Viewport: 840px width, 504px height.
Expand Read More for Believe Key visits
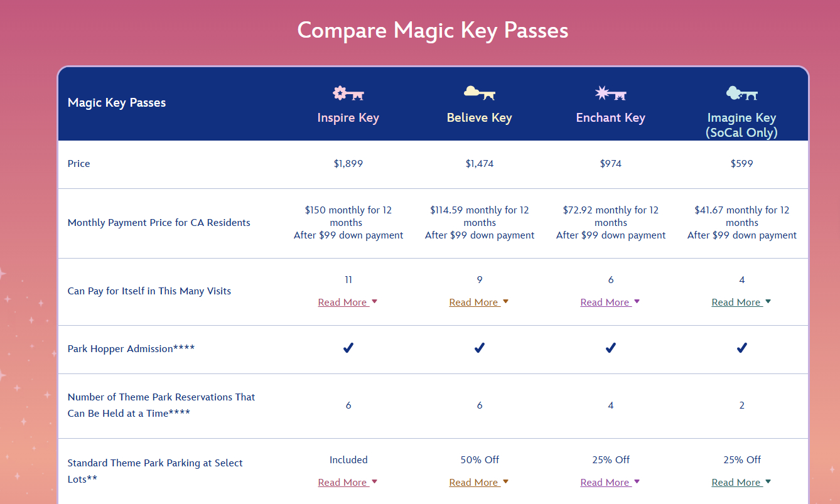479,303
